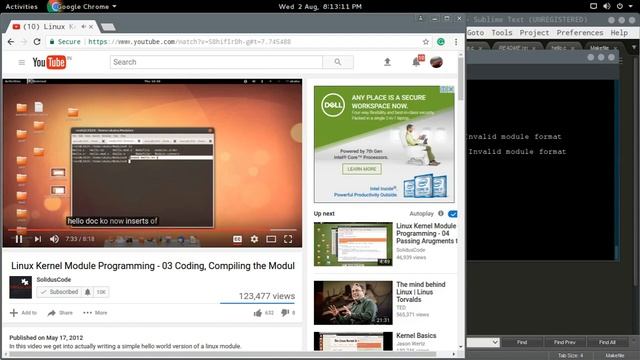The image size is (640, 360).
Task: Show Autoplay info icon
Action: (x=441, y=213)
